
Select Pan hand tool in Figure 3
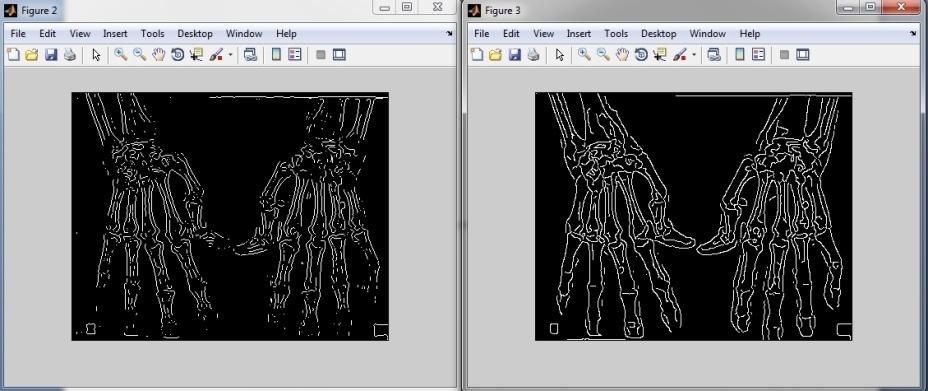(x=622, y=55)
